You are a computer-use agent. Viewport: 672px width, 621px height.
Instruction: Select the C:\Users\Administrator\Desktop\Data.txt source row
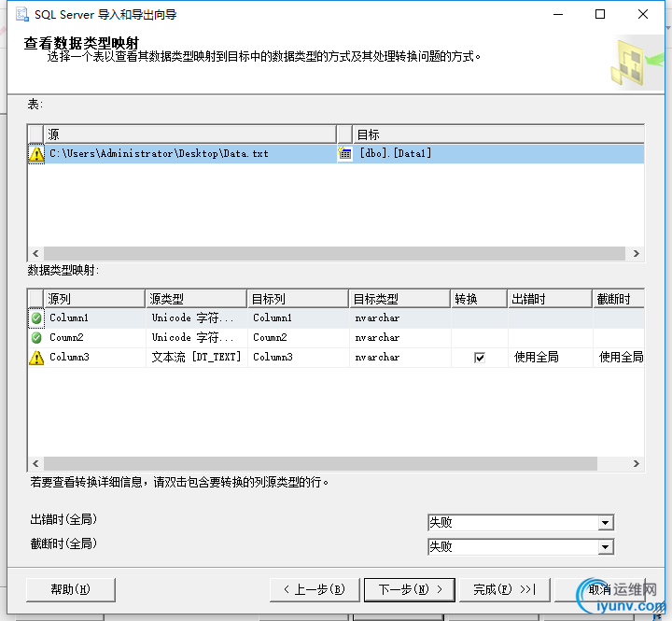190,153
